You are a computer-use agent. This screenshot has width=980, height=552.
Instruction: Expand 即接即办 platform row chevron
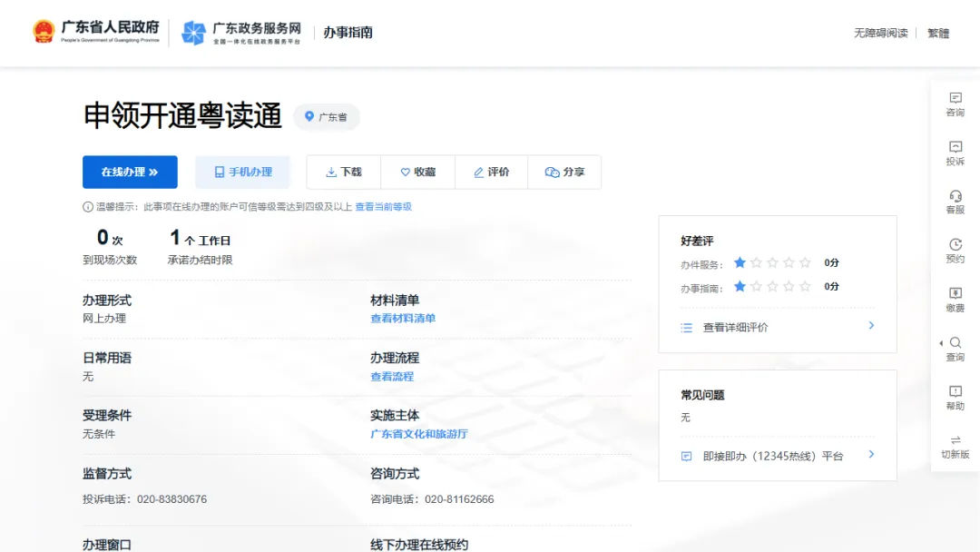click(871, 455)
